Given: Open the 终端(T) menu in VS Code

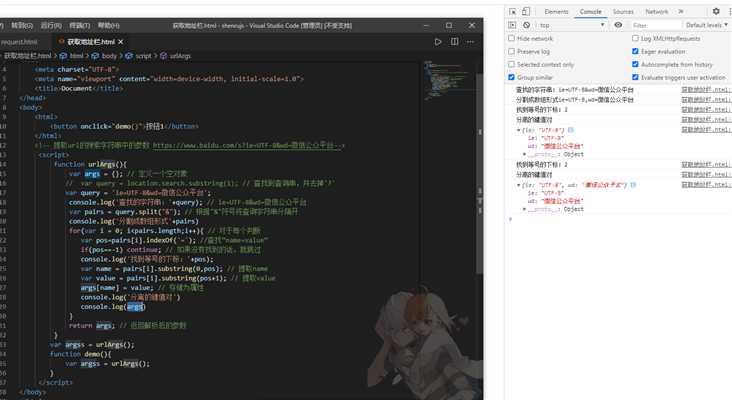Looking at the screenshot, I should [x=79, y=26].
